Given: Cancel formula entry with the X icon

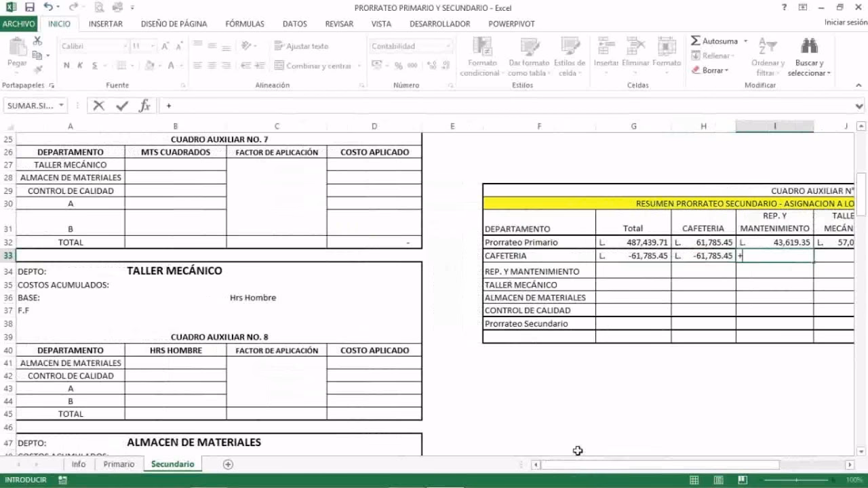Looking at the screenshot, I should point(99,106).
